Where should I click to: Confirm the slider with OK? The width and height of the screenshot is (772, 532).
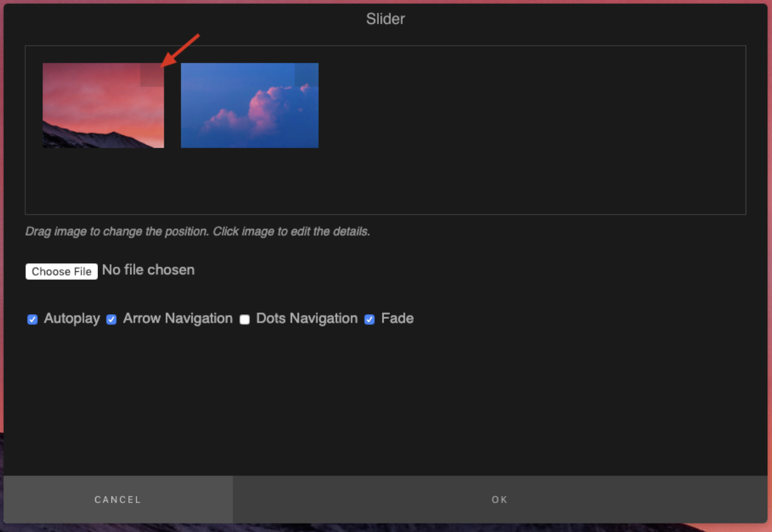tap(499, 499)
